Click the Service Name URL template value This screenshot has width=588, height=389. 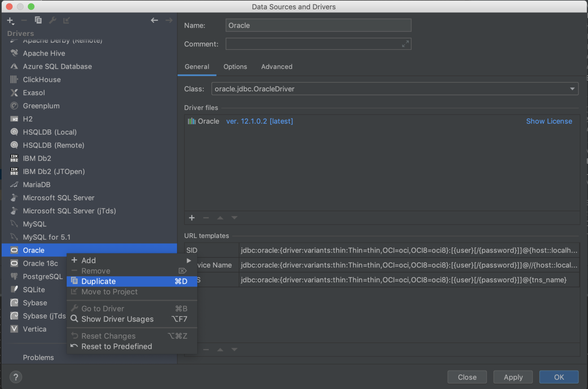pyautogui.click(x=409, y=265)
